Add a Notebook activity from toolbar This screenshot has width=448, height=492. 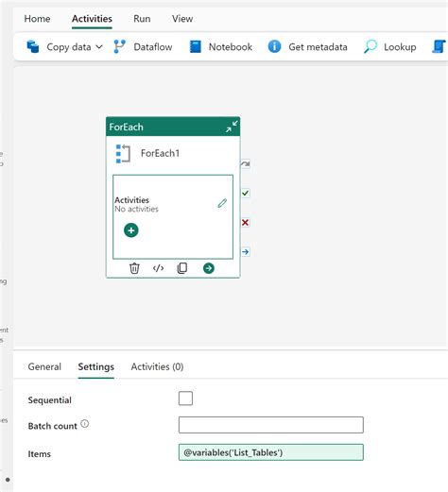coord(220,47)
